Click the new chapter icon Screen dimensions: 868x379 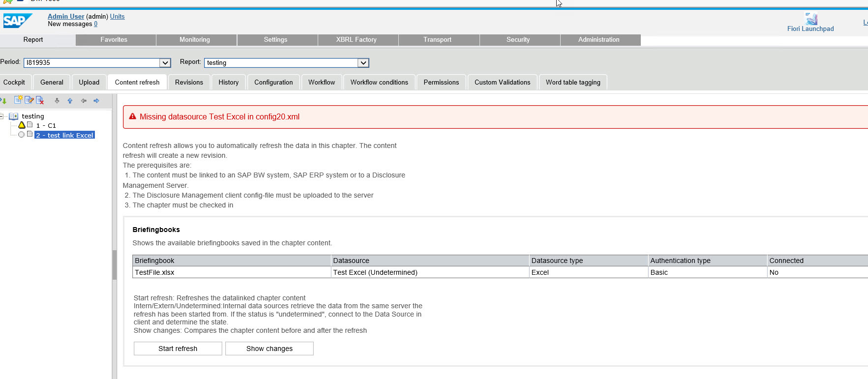(18, 100)
